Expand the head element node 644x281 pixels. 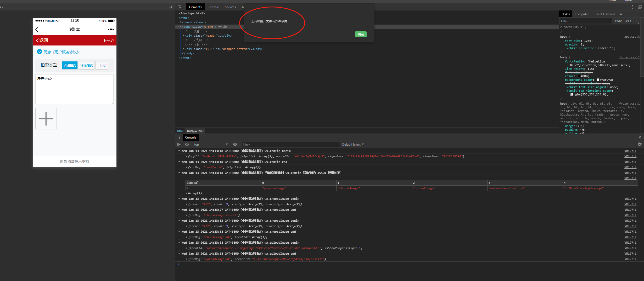pyautogui.click(x=181, y=22)
